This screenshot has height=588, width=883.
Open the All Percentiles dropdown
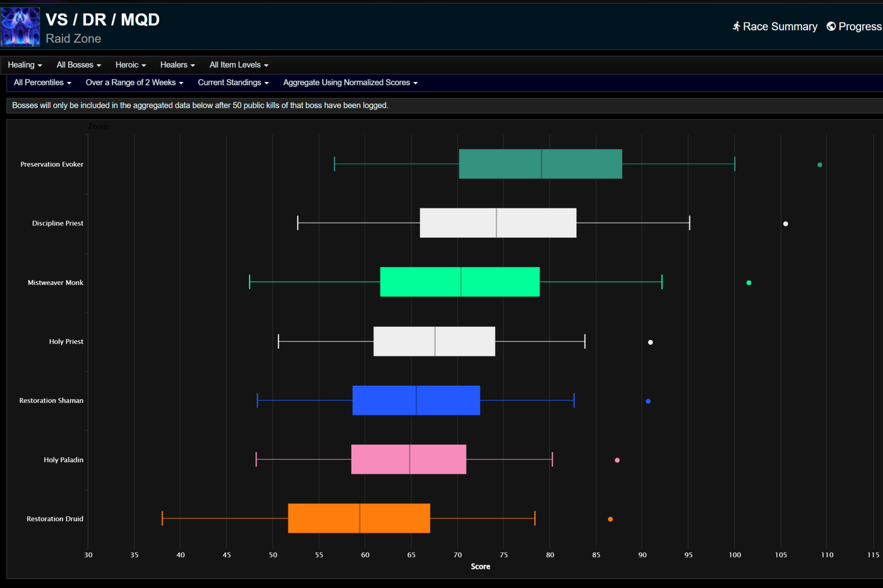pyautogui.click(x=42, y=83)
